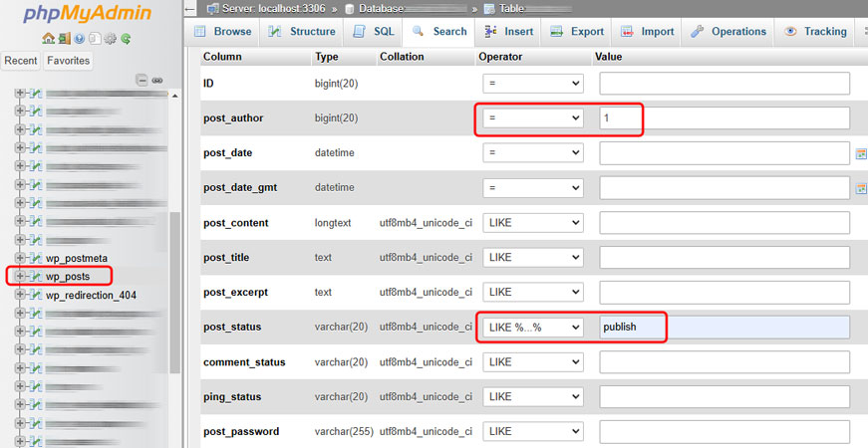868x448 pixels.
Task: Click the Recent button
Action: pos(21,61)
